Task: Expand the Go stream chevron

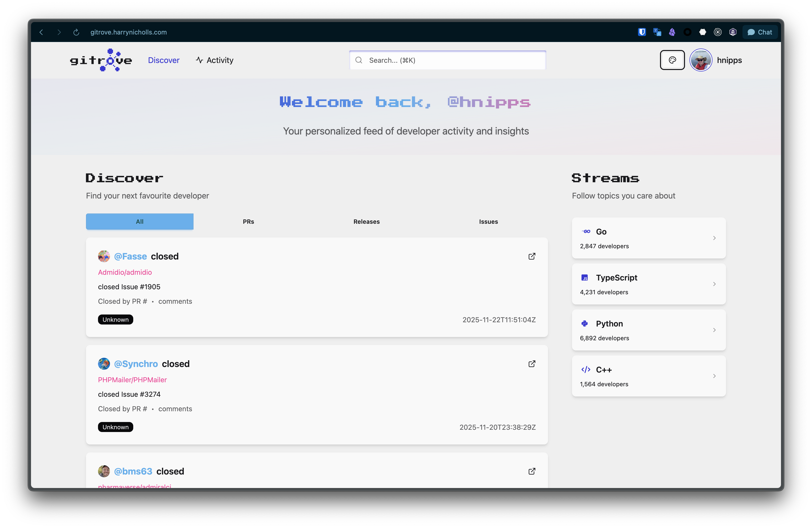Action: pos(714,238)
